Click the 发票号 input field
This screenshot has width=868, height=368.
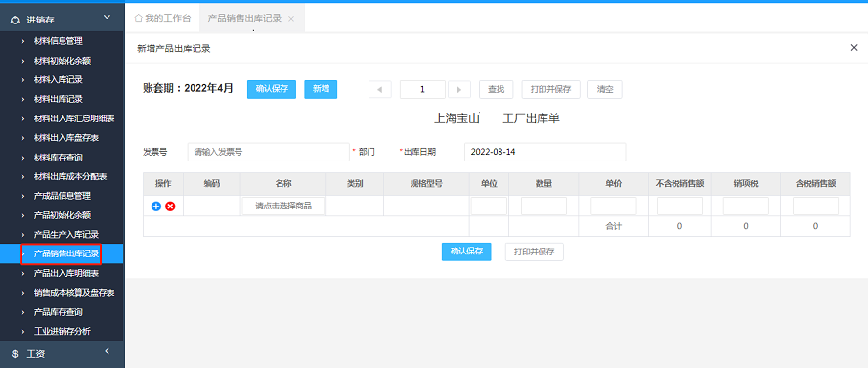(269, 152)
